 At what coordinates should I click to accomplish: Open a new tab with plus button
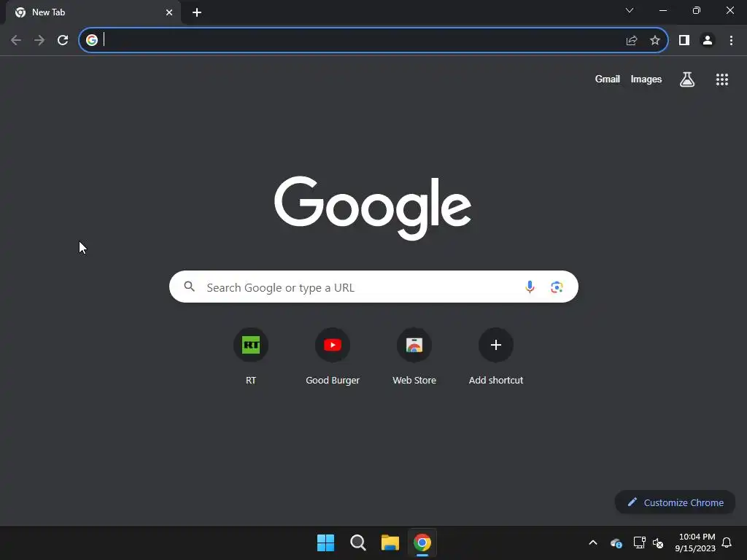pyautogui.click(x=197, y=12)
